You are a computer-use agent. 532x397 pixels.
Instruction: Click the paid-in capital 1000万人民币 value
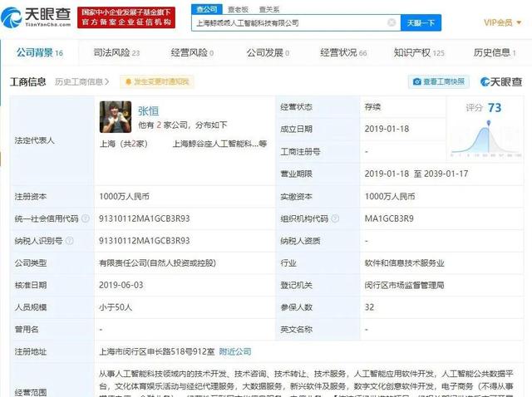(390, 196)
